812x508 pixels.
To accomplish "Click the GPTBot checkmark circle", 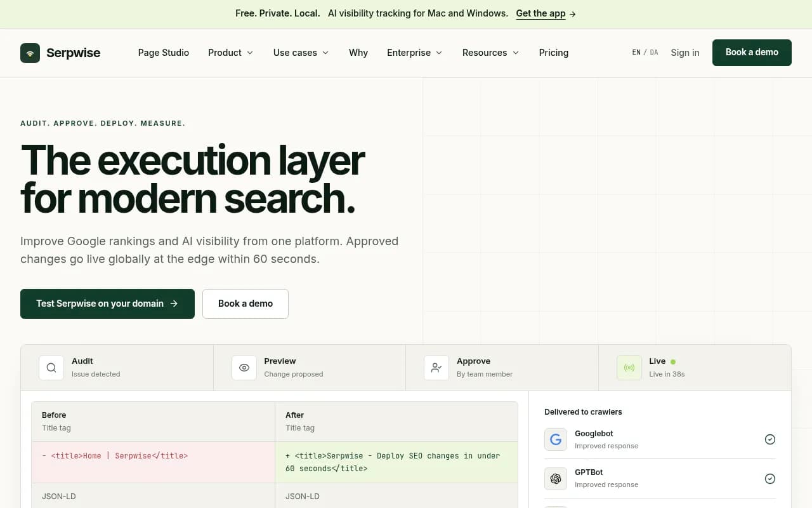I will 770,479.
